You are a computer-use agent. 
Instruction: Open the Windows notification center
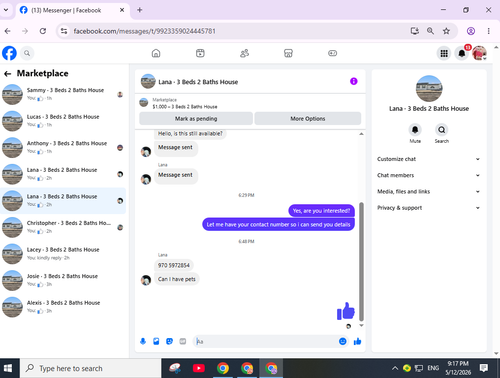(x=484, y=368)
